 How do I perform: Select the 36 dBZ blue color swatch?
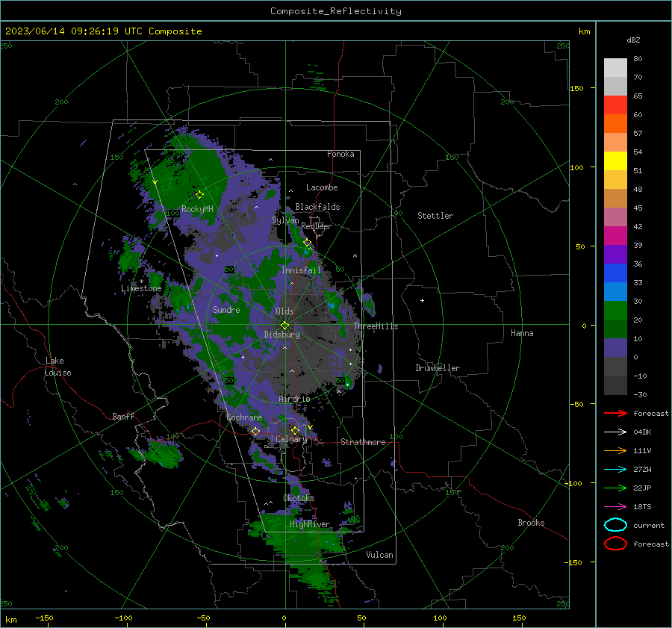[615, 273]
